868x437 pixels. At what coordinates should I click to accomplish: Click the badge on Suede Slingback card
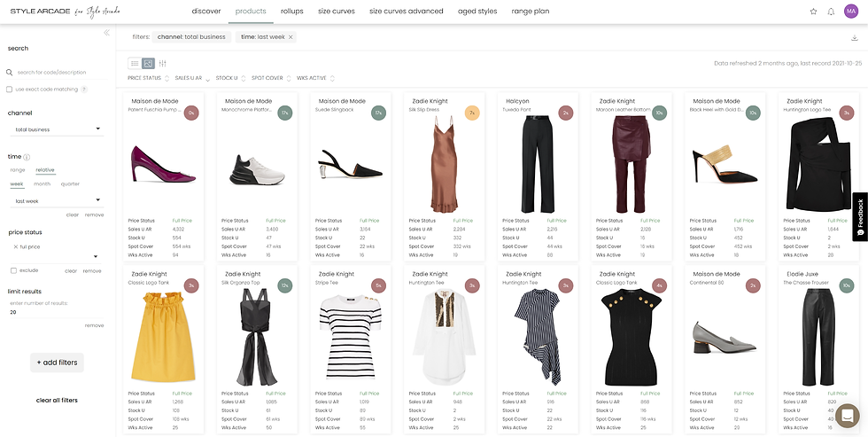coord(378,113)
